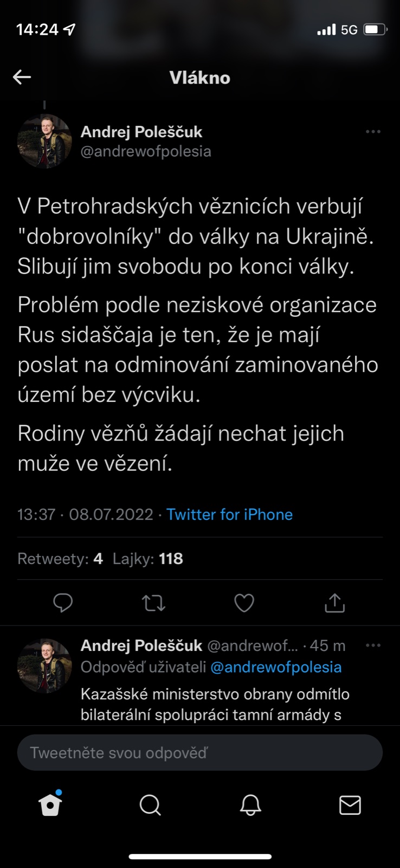Tap the retweet arrows icon
Screen dimensions: 400x868
[x=153, y=602]
